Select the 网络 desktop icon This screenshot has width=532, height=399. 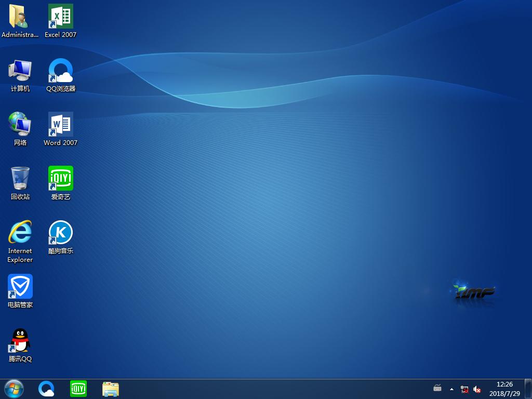click(20, 129)
